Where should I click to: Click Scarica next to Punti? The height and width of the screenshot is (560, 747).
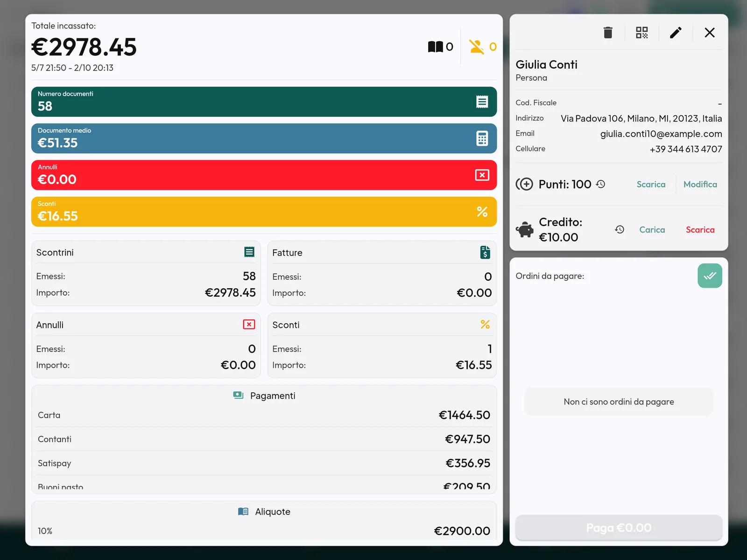(x=651, y=184)
